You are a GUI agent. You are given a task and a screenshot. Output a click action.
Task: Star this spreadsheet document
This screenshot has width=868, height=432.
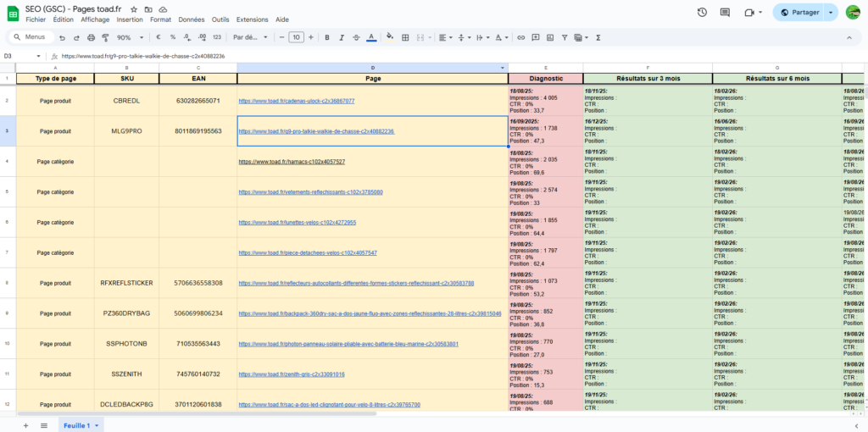point(134,8)
